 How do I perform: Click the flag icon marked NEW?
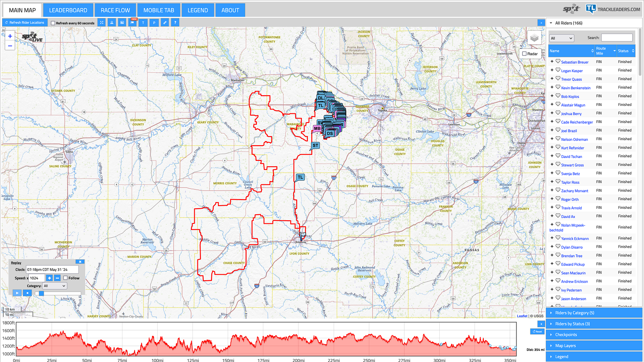coord(133,23)
